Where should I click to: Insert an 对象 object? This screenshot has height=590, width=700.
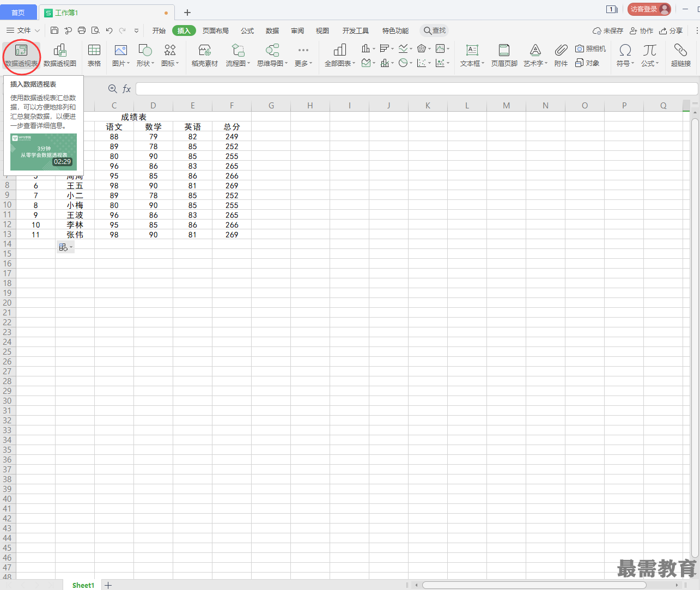pyautogui.click(x=587, y=63)
